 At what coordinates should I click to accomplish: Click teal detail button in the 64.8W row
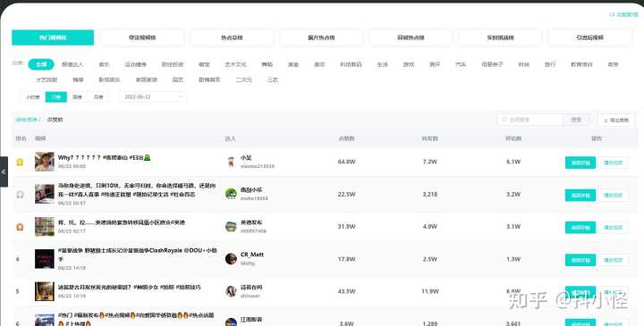click(580, 163)
